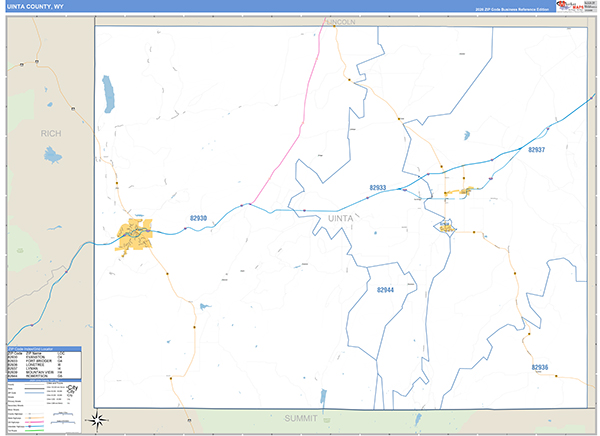Select ZIP code label 82936
This screenshot has height=436, width=600.
(x=540, y=367)
